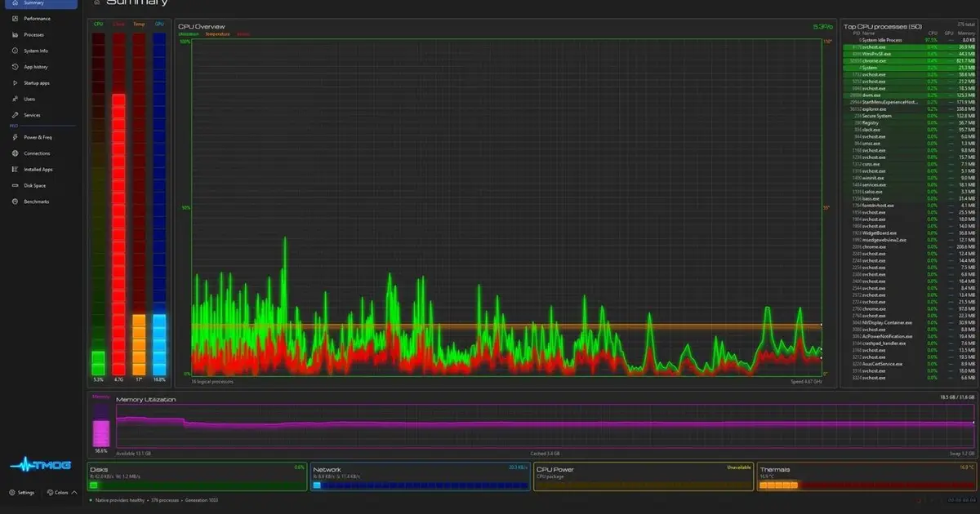Click the Services wrench icon
980x514 pixels.
tap(16, 115)
